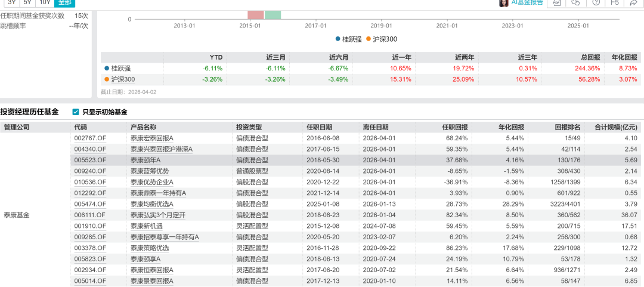
Task: Click 桂跃强 total return 244.36%
Action: pyautogui.click(x=589, y=68)
